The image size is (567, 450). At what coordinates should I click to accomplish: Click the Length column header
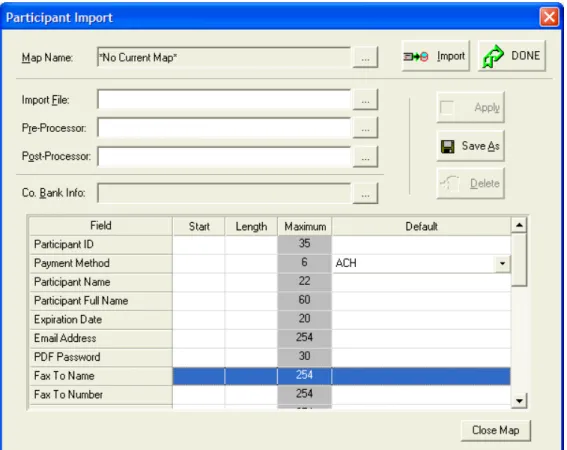tap(251, 226)
